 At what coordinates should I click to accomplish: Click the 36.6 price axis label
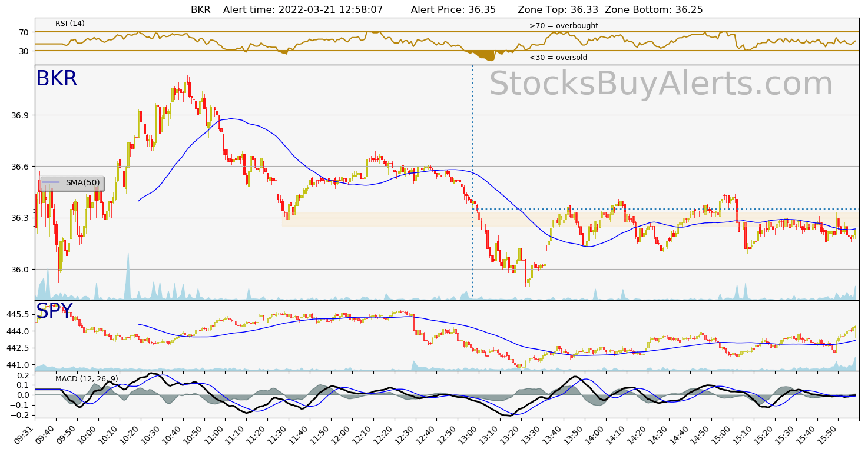(x=20, y=167)
